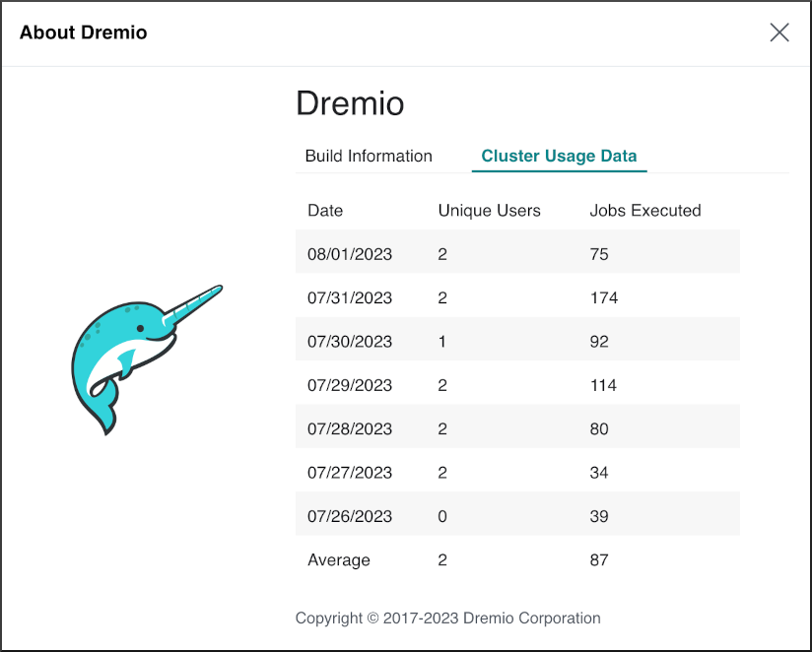Click the Dremio heading text
This screenshot has height=652, width=812.
pyautogui.click(x=350, y=104)
